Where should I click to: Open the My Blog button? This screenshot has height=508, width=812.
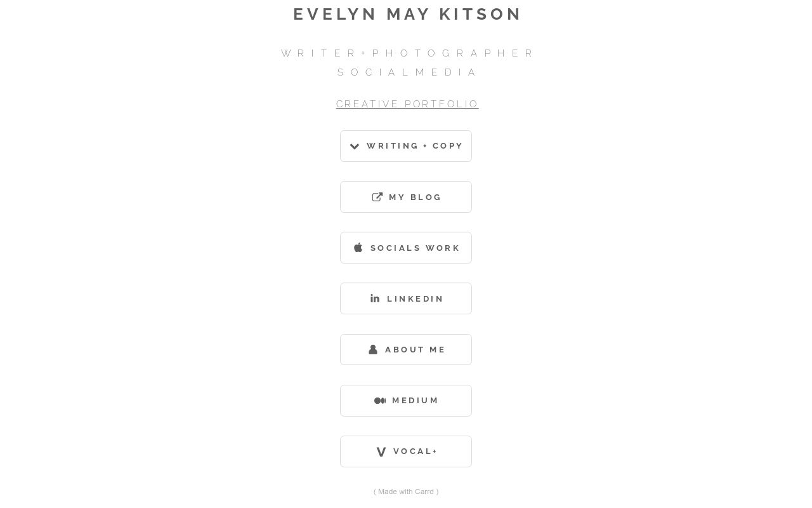click(406, 197)
